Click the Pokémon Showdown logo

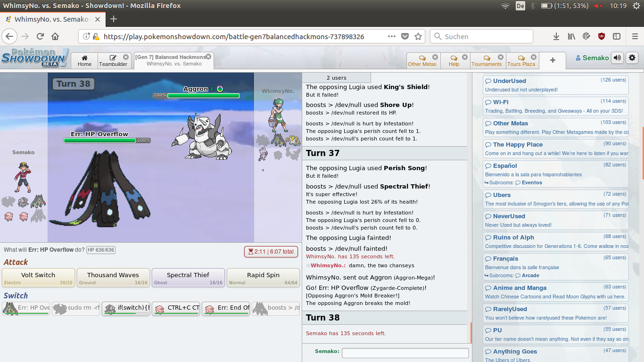(35, 58)
